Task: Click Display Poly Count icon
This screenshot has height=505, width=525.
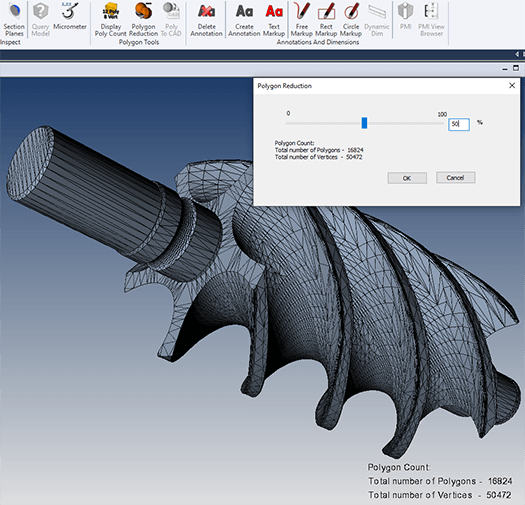Action: coord(110,19)
